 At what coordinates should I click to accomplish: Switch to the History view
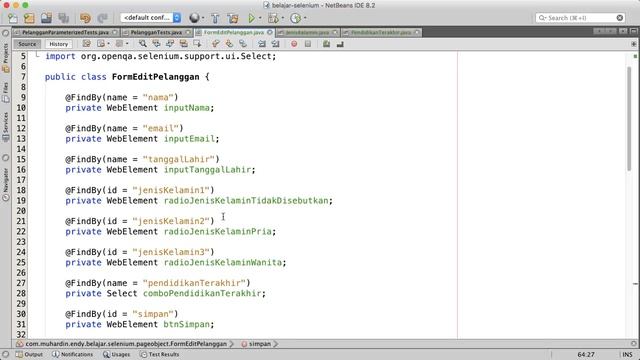coord(58,44)
